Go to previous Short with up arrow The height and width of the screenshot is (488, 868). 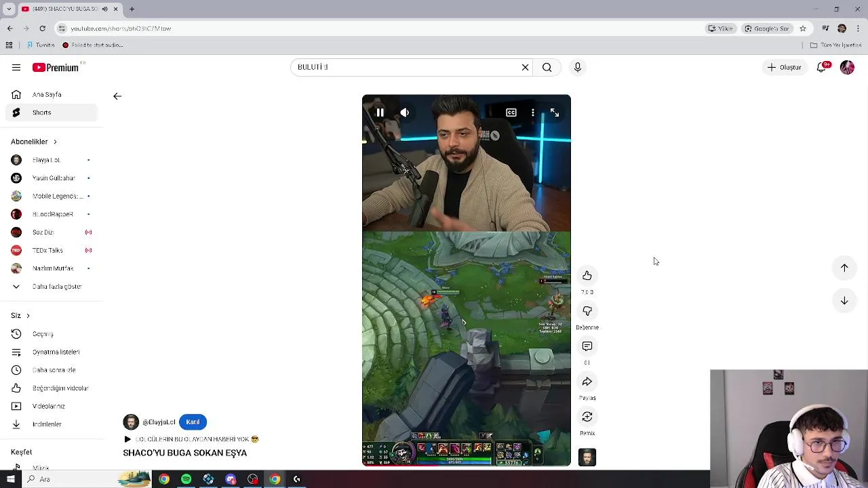844,268
